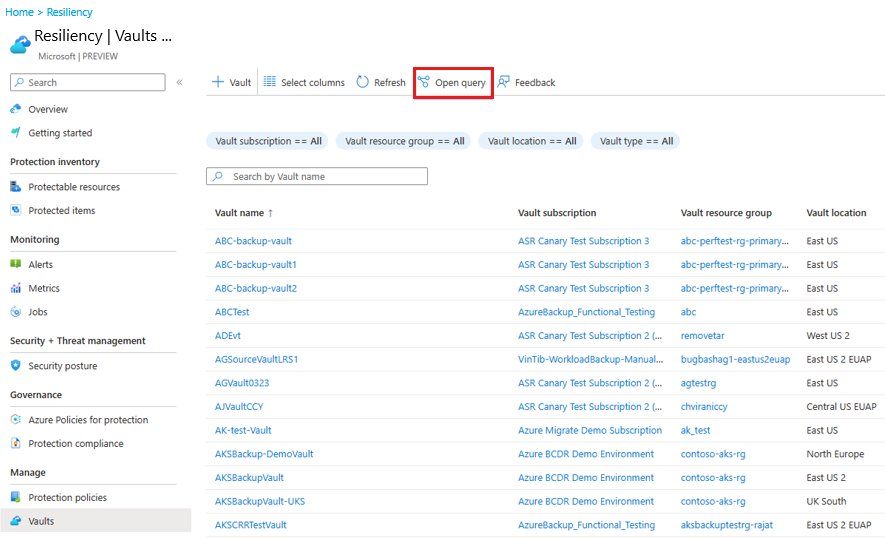Viewport: 885px width, 538px height.
Task: Go to Protected items
Action: 62,211
